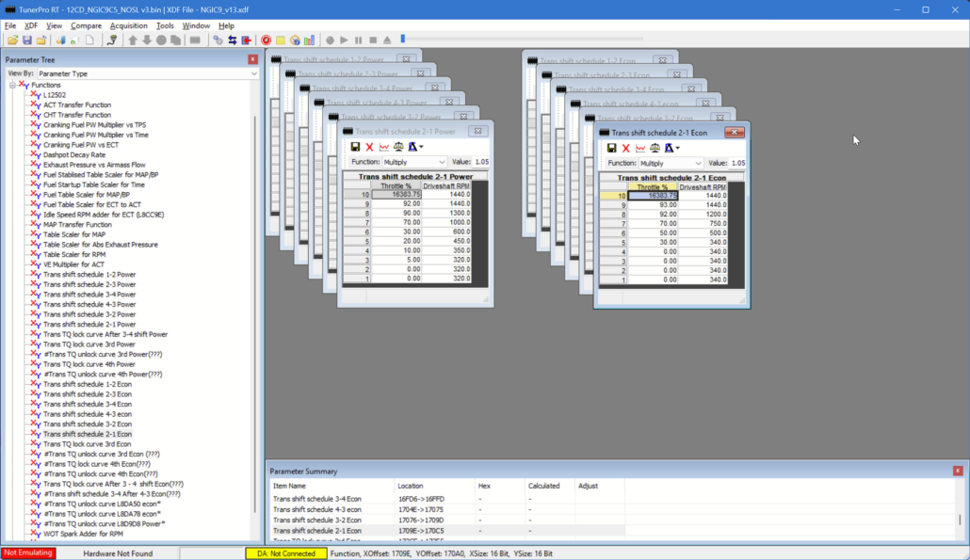The image size is (970, 560).
Task: Click the scales compare icon in 2-1 Econ window
Action: pyautogui.click(x=655, y=149)
